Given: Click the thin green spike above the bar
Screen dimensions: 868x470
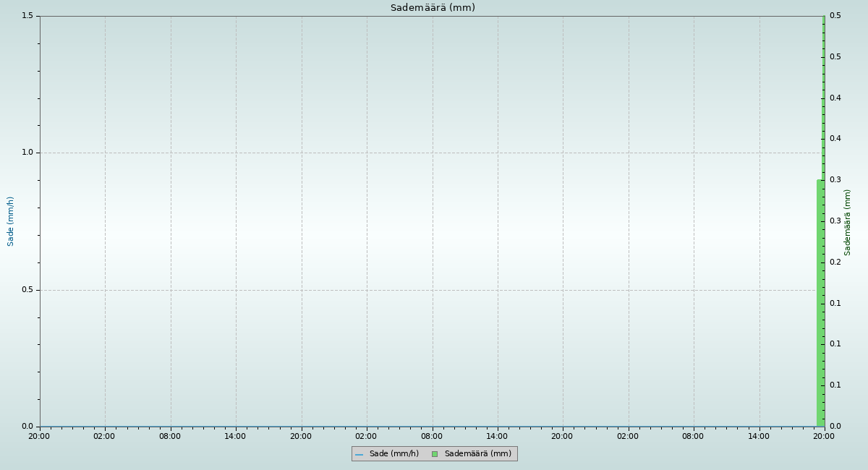Looking at the screenshot, I should point(823,94).
